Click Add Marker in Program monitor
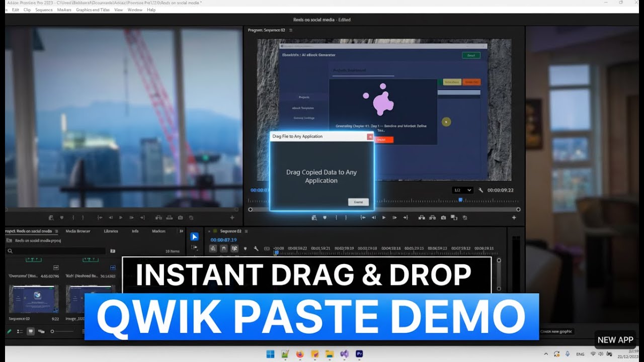Image resolution: width=644 pixels, height=362 pixels. coord(325,218)
